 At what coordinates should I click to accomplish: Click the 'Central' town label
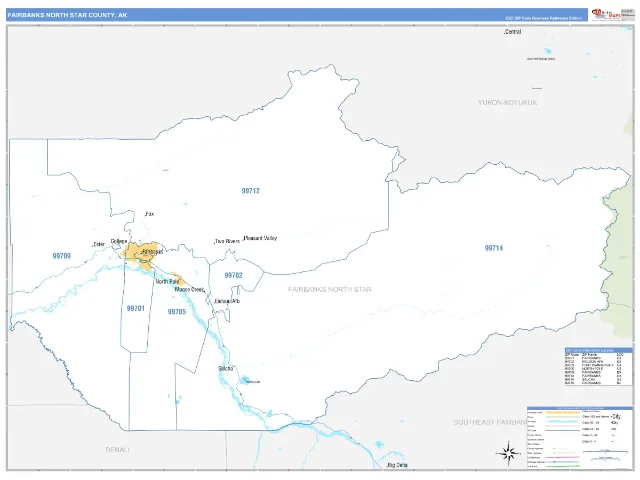[512, 31]
